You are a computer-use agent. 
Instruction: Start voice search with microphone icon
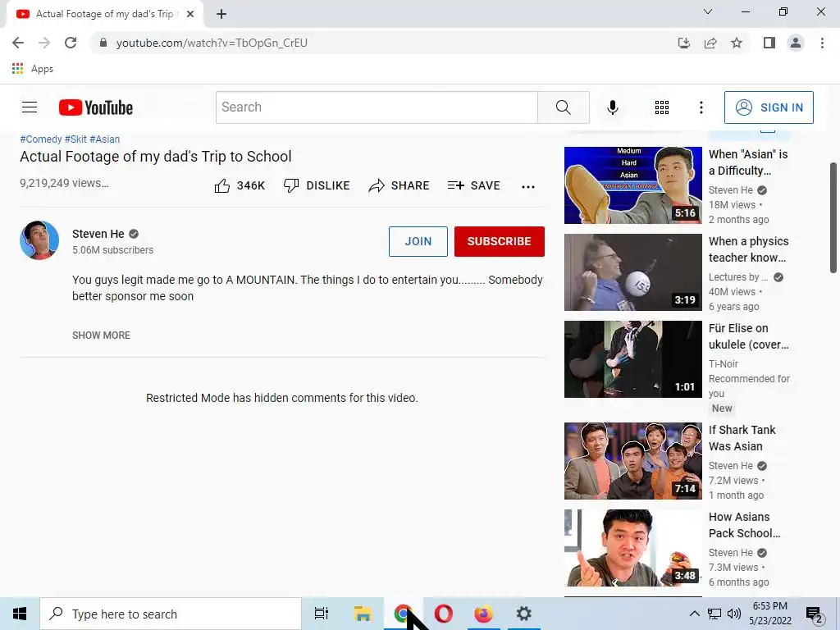coord(612,107)
